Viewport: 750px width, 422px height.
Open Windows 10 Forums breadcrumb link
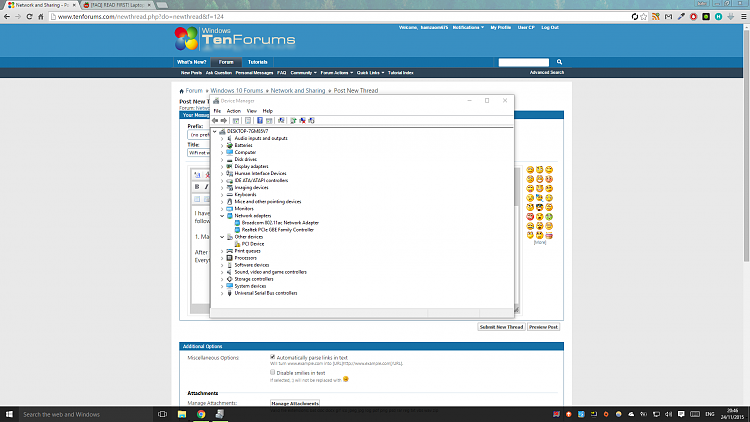point(237,90)
